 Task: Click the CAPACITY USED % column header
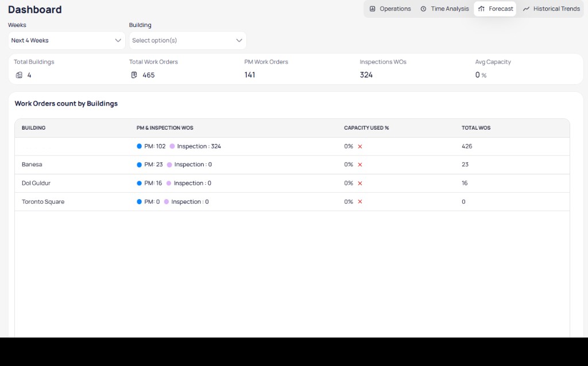[x=366, y=128]
